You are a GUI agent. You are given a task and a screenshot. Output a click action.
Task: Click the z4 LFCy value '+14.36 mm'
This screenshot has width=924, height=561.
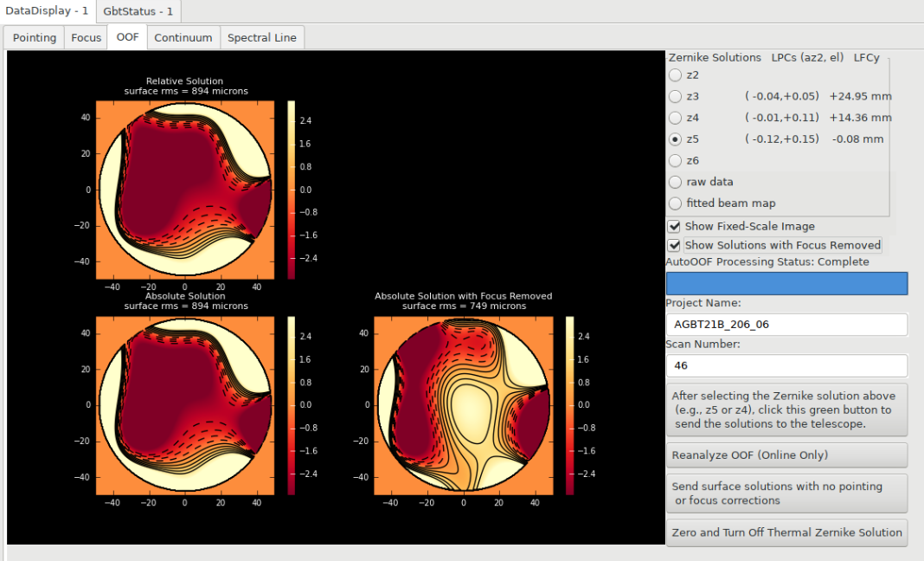(x=860, y=118)
